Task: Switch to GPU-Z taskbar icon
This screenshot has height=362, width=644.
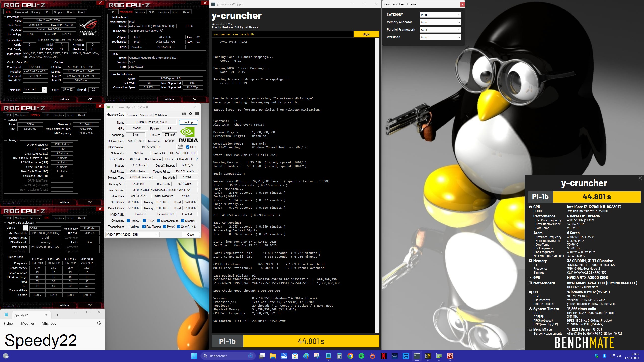Action: (439, 356)
